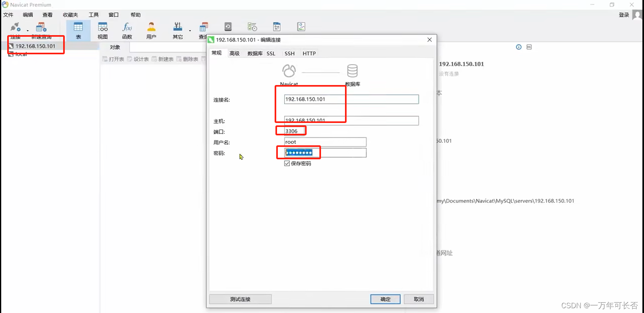Click the 端口 port field showing 3306
This screenshot has width=644, height=313.
[295, 131]
